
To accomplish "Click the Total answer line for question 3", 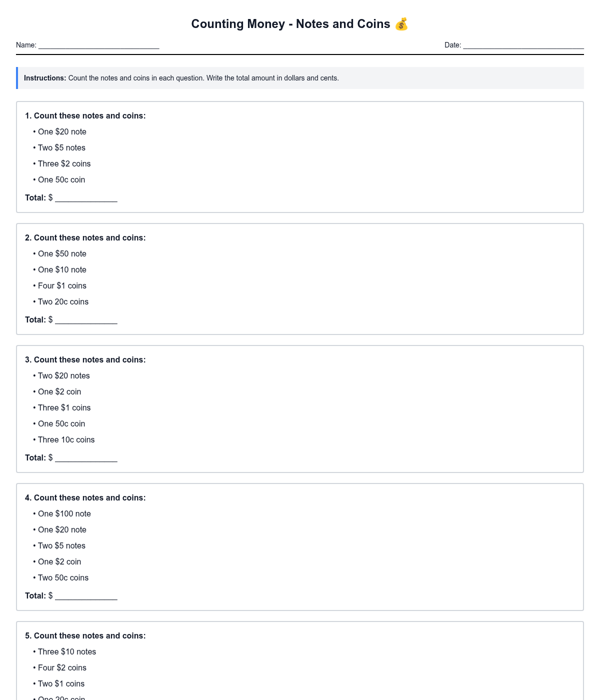I will (x=86, y=458).
